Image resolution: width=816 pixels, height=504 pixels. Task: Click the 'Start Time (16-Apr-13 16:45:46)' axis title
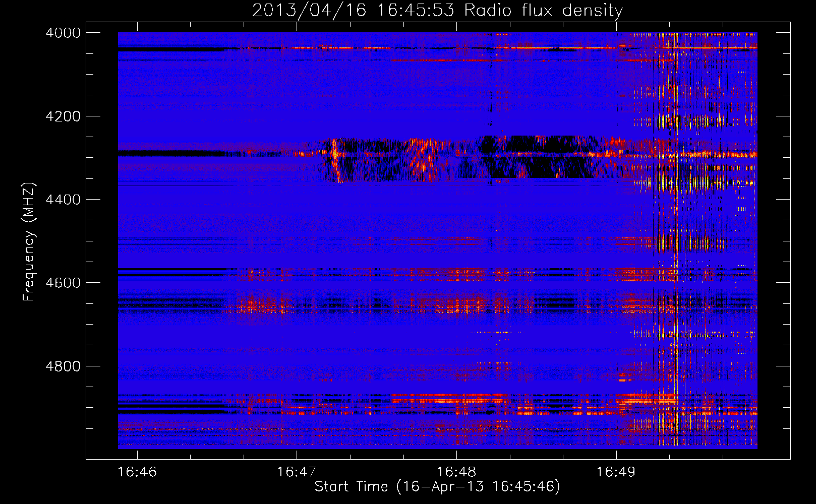(x=437, y=487)
